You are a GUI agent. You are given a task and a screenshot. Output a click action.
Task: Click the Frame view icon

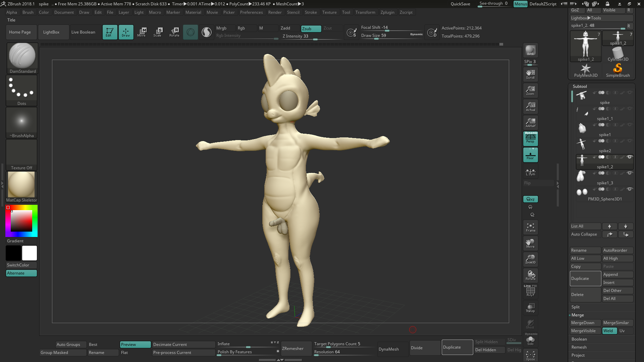530,227
